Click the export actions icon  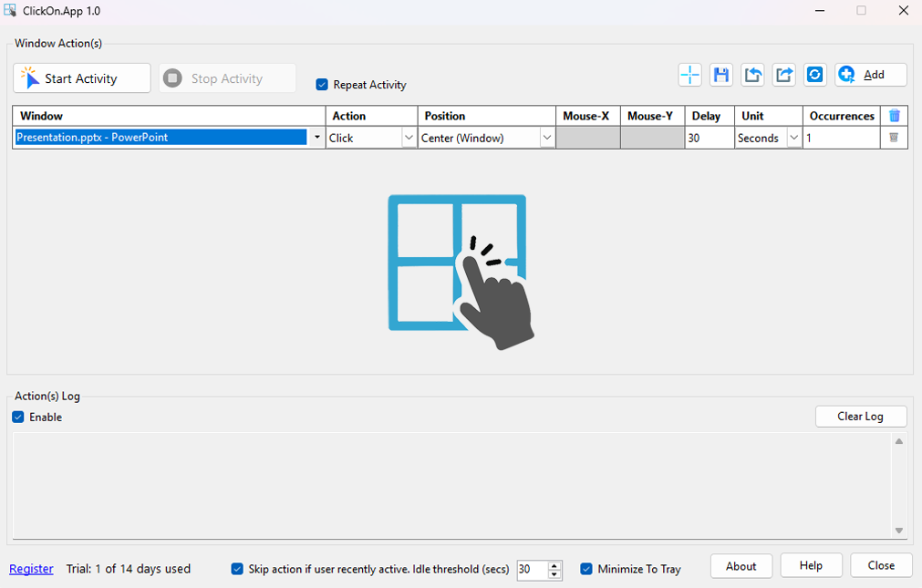(x=783, y=75)
